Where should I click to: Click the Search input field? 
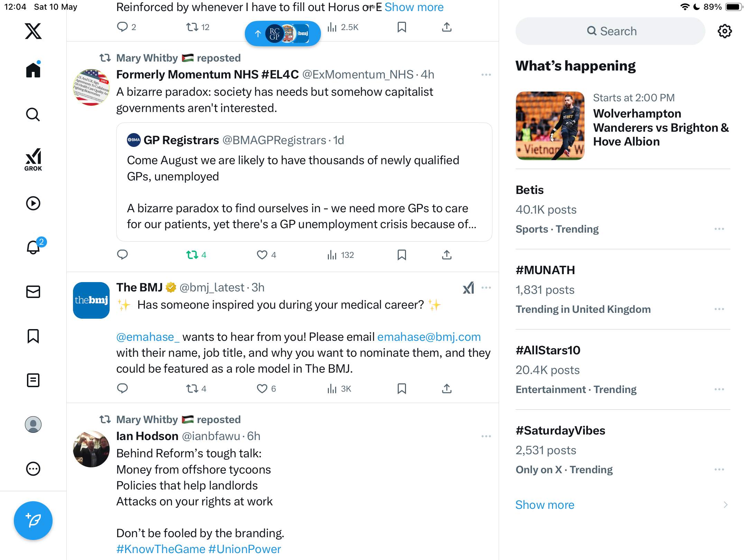(x=610, y=31)
